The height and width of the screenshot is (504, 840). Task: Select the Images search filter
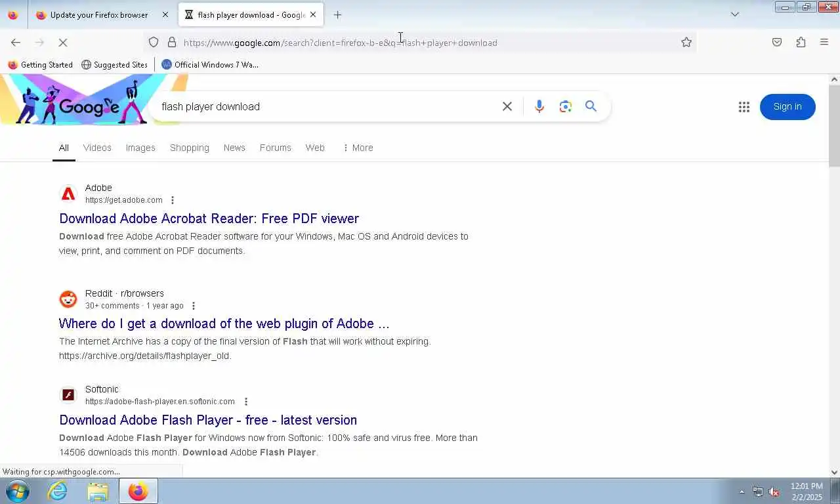(x=140, y=148)
